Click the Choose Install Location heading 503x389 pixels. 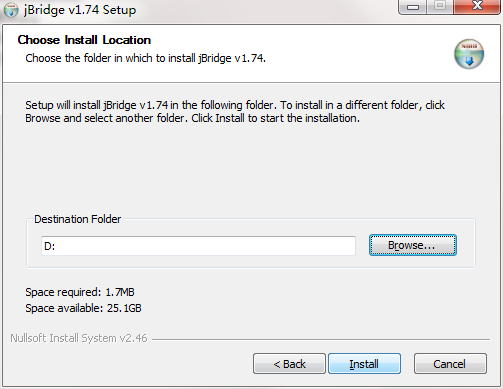click(x=84, y=40)
